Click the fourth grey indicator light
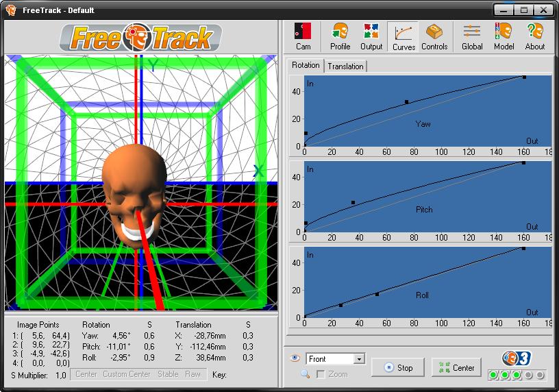 528,375
